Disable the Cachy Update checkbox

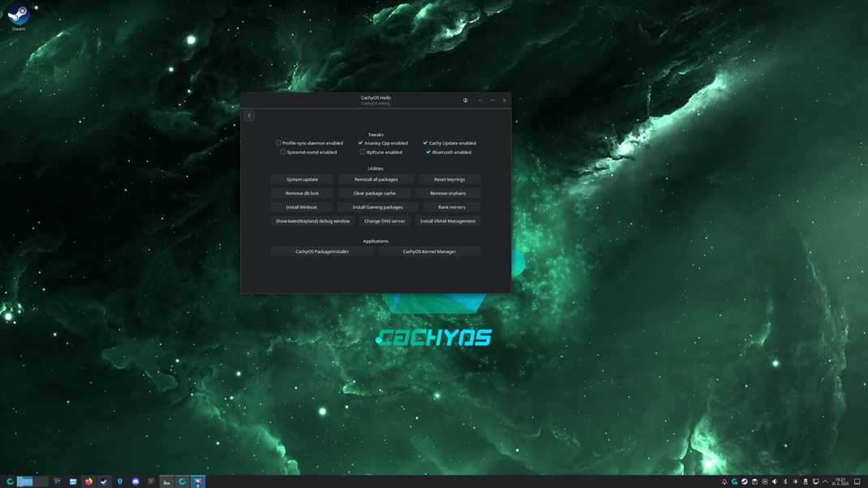click(x=425, y=143)
